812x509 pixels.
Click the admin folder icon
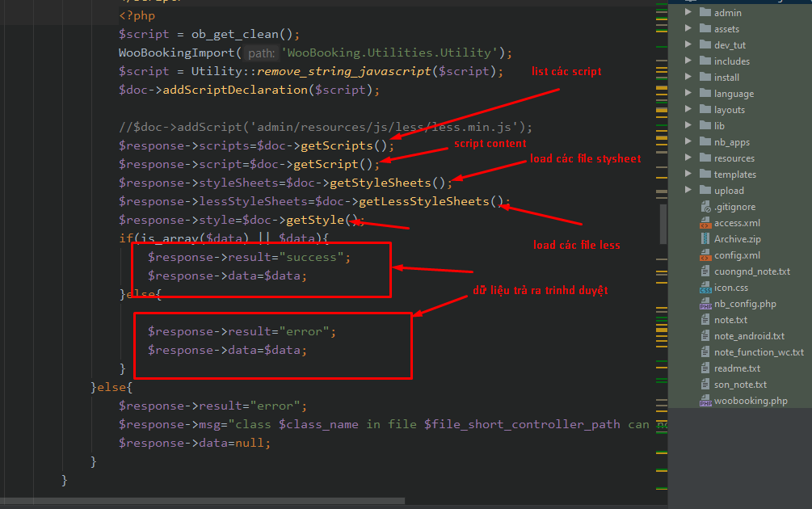pyautogui.click(x=705, y=13)
